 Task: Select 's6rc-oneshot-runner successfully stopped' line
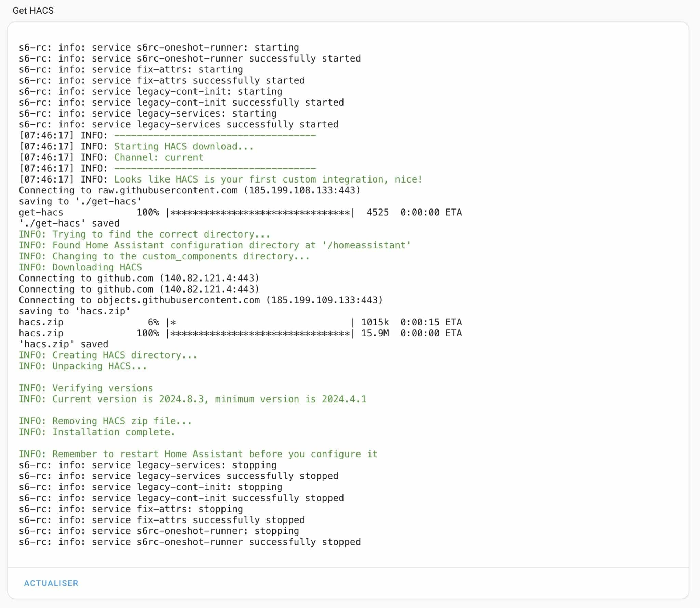click(x=190, y=542)
